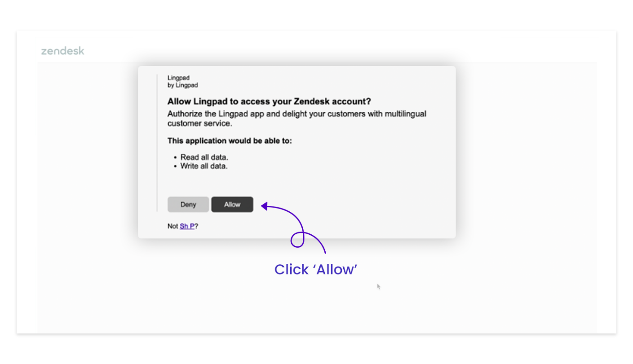Click the bullet dot before 'Read all data'
The width and height of the screenshot is (633, 364).
coord(175,158)
